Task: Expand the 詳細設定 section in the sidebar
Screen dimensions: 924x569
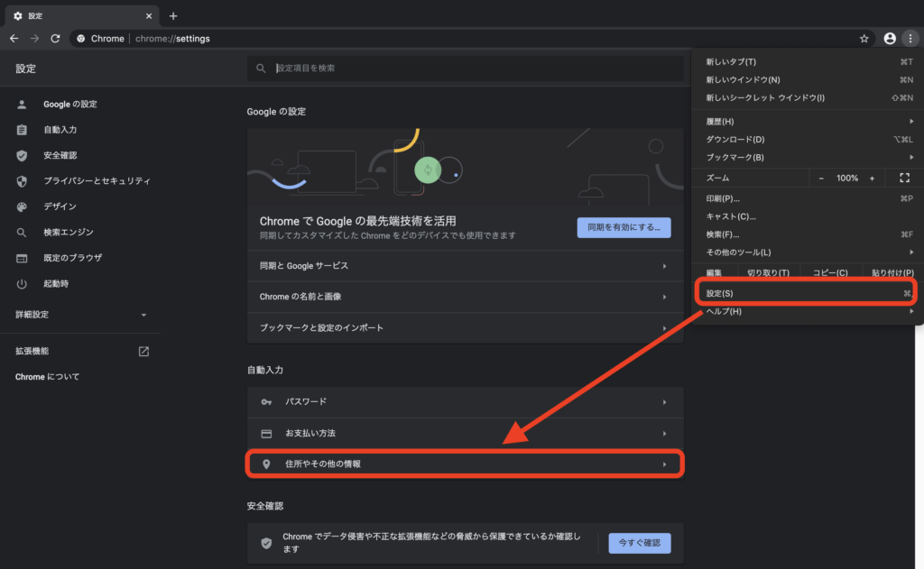Action: pos(80,315)
